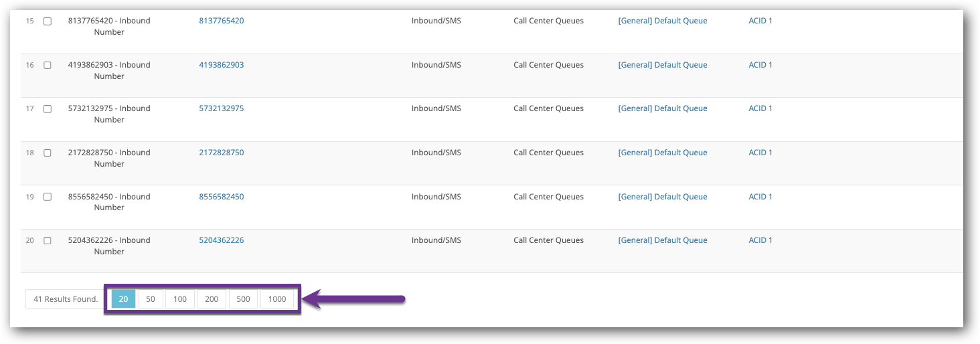Check the box for row 16
The image size is (980, 344).
coord(48,66)
